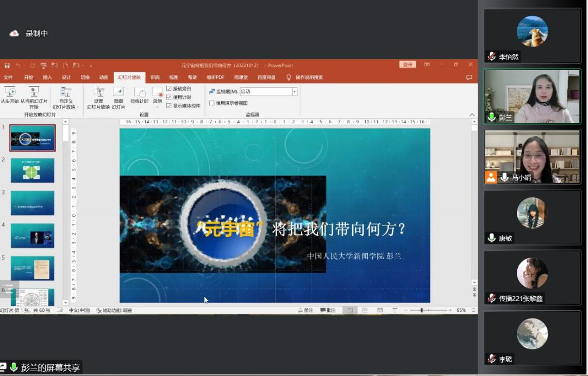
Task: Open the 监视器 monitor dropdown
Action: 295,92
